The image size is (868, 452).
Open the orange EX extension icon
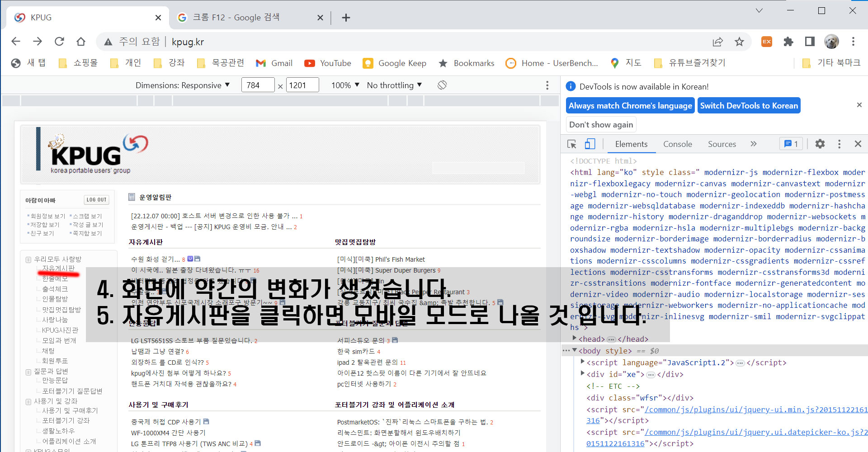(767, 42)
